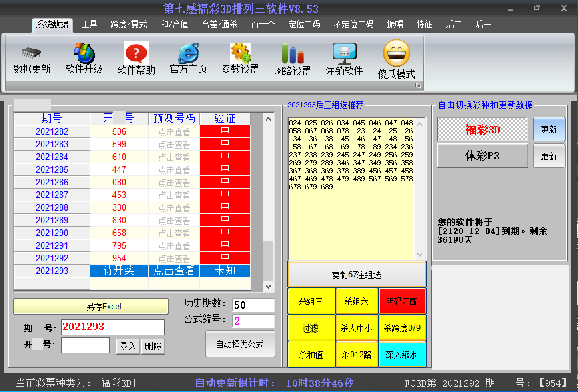Click the 杀组三 button
The width and height of the screenshot is (578, 392).
pos(311,301)
